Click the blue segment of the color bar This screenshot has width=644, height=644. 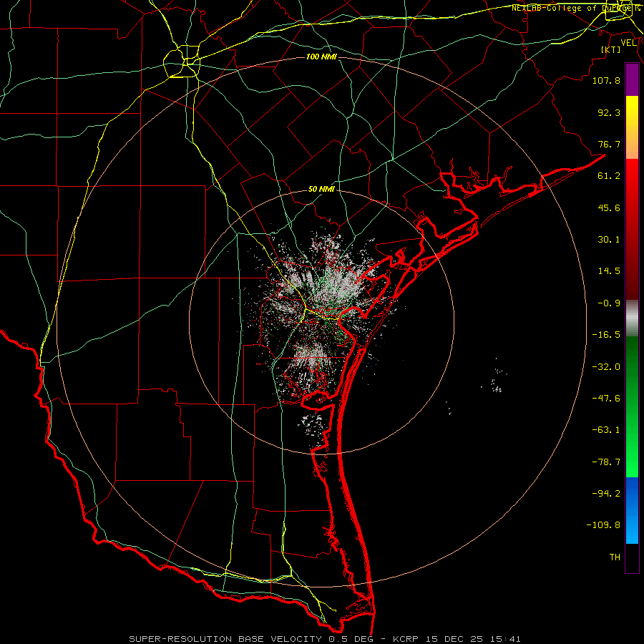coord(632,510)
